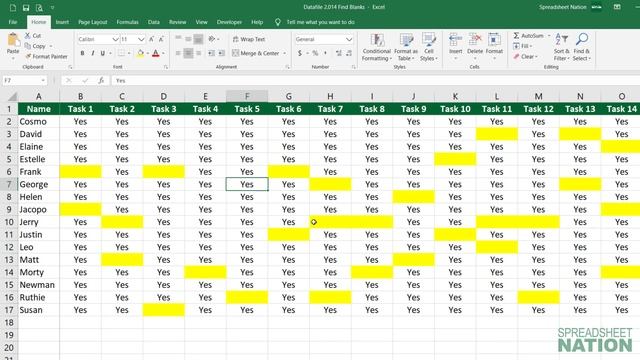Open Conditional Formatting dropdown

tap(376, 47)
